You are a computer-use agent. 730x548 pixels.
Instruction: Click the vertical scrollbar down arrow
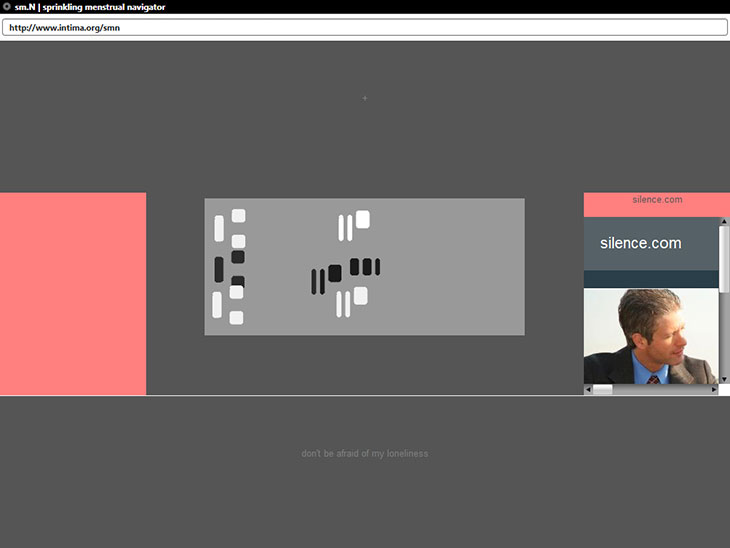coord(724,379)
